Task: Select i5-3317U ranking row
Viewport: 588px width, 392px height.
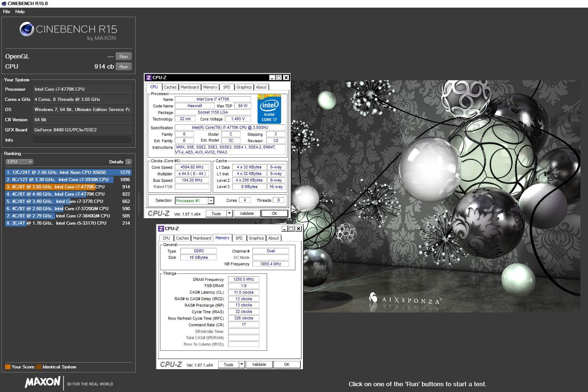Action: click(x=68, y=223)
